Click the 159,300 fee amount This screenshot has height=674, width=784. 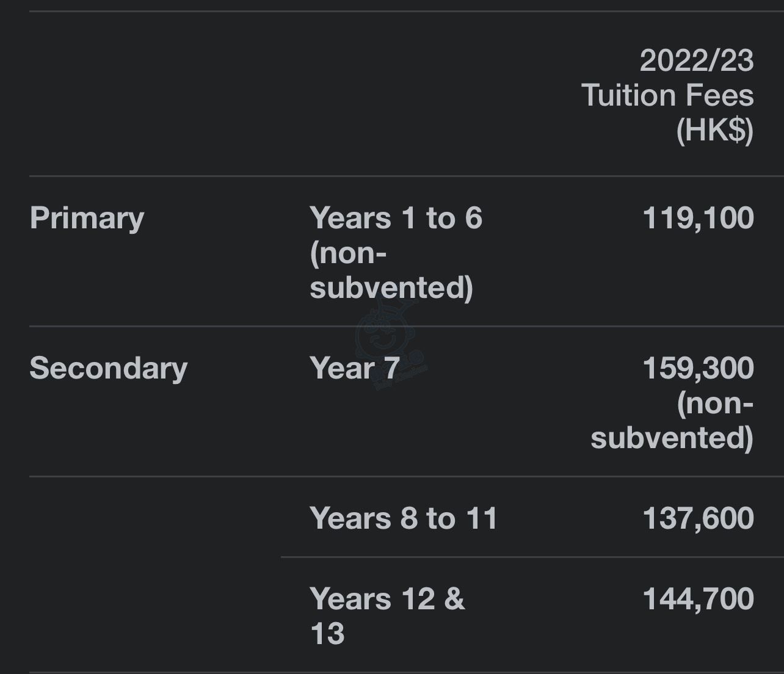point(698,369)
